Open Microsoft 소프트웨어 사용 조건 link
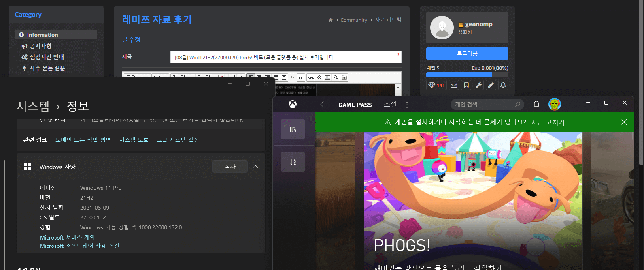This screenshot has height=270, width=644. click(x=79, y=246)
